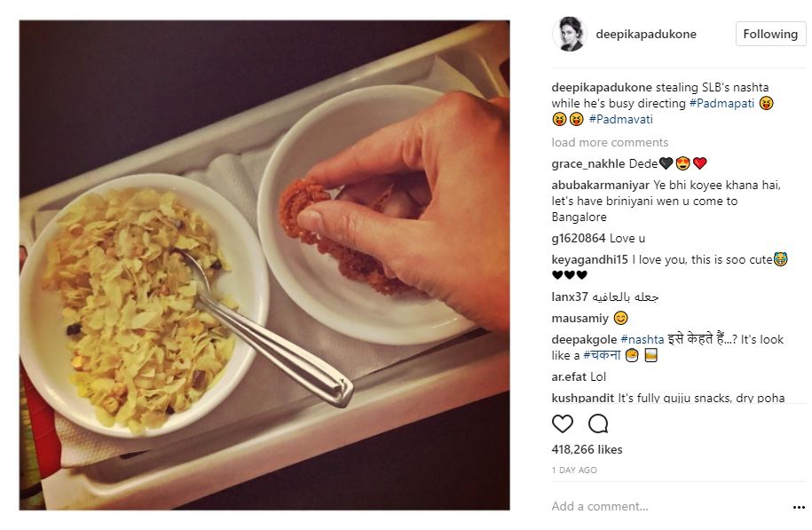Click the food tray post photo
This screenshot has height=530, width=812.
[x=264, y=265]
